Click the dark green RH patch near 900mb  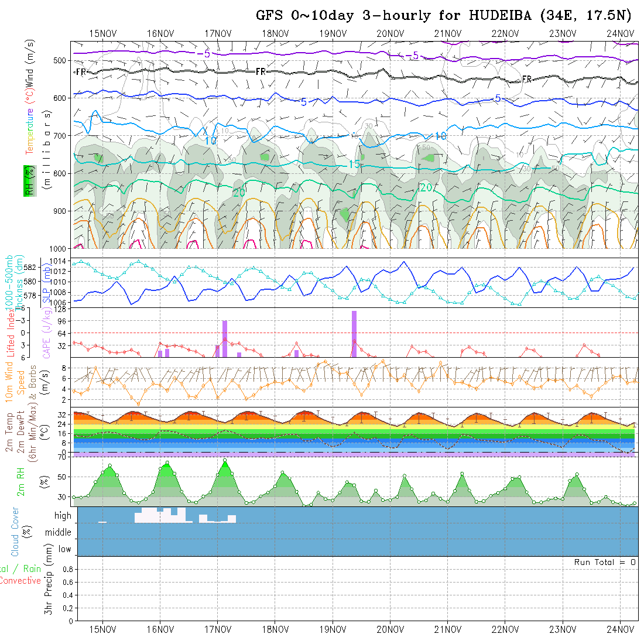[x=345, y=214]
